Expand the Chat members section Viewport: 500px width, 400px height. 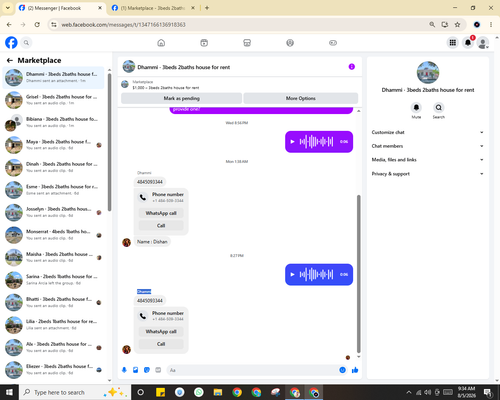click(428, 146)
